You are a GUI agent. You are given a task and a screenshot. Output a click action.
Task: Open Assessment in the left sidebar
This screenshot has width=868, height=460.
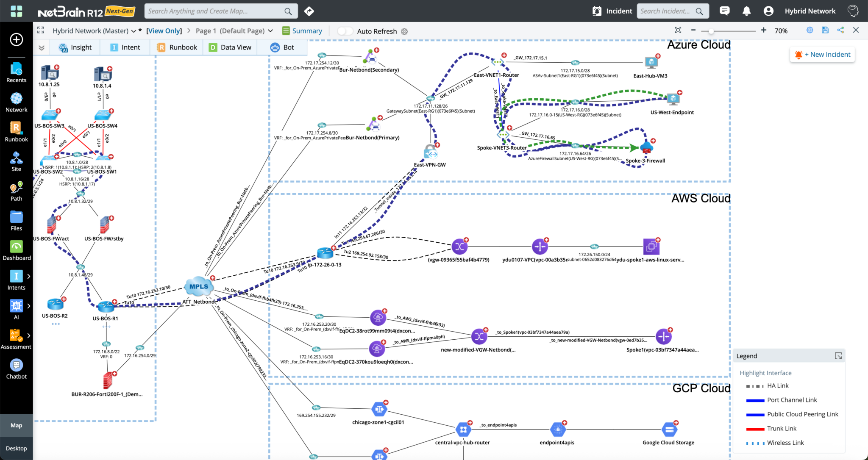(x=16, y=339)
